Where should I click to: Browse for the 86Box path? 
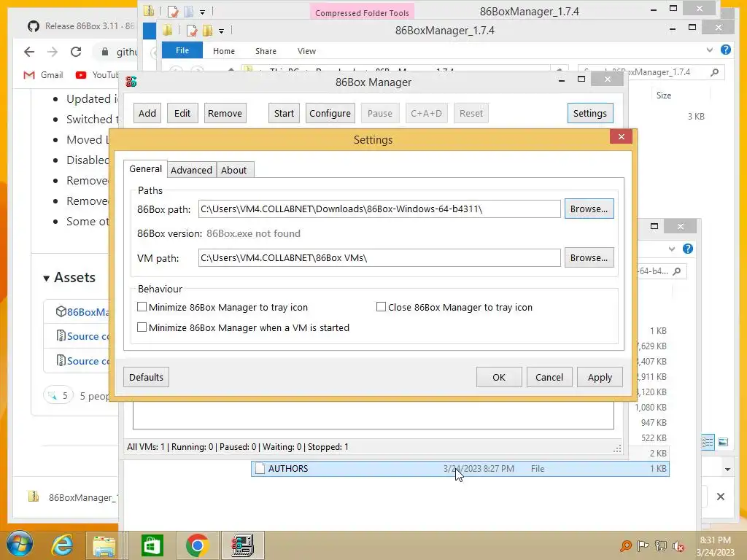(x=589, y=209)
